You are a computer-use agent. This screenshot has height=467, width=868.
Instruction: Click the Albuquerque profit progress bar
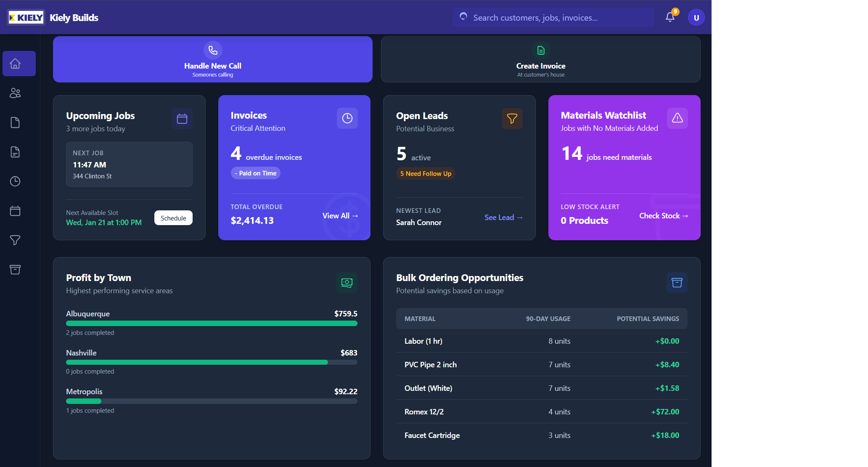(x=212, y=324)
